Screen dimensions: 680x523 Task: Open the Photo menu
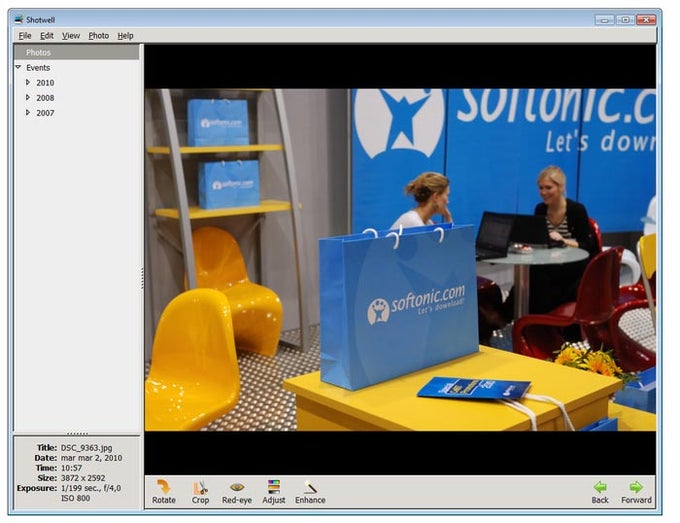tap(98, 36)
